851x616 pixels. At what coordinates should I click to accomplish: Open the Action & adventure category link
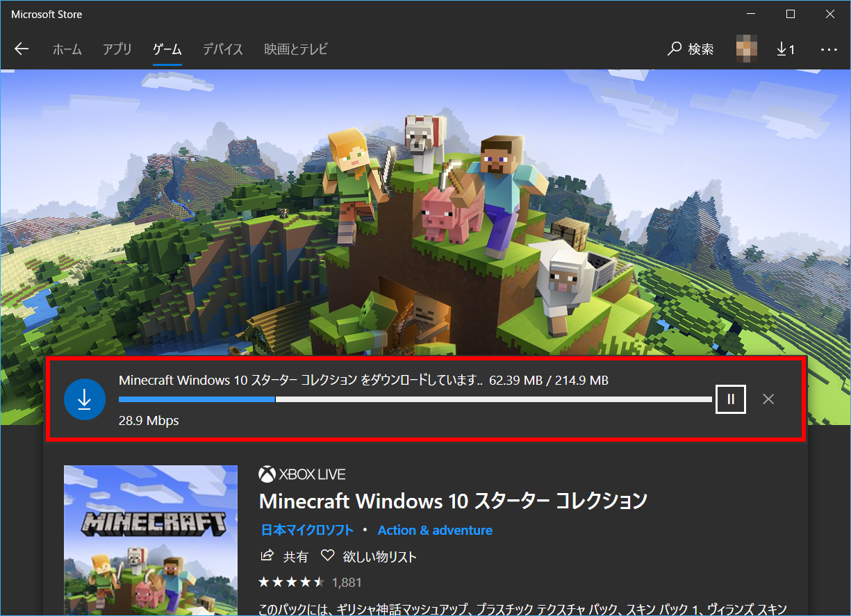tap(435, 530)
